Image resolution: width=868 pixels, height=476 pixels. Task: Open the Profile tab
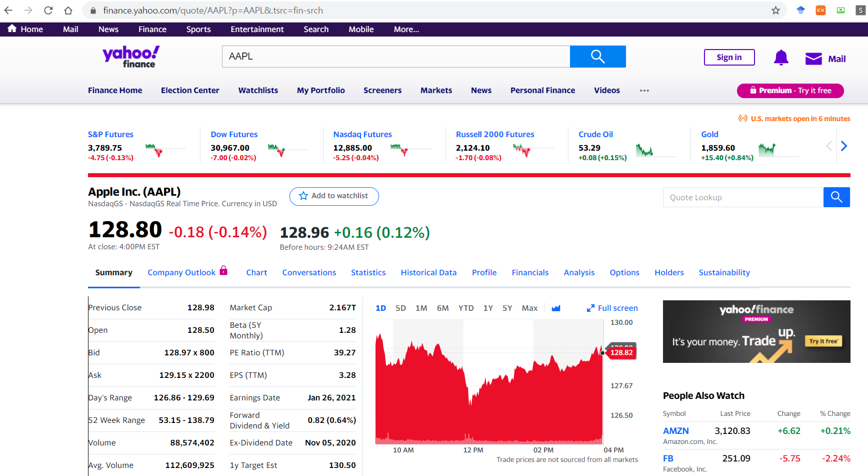point(484,273)
